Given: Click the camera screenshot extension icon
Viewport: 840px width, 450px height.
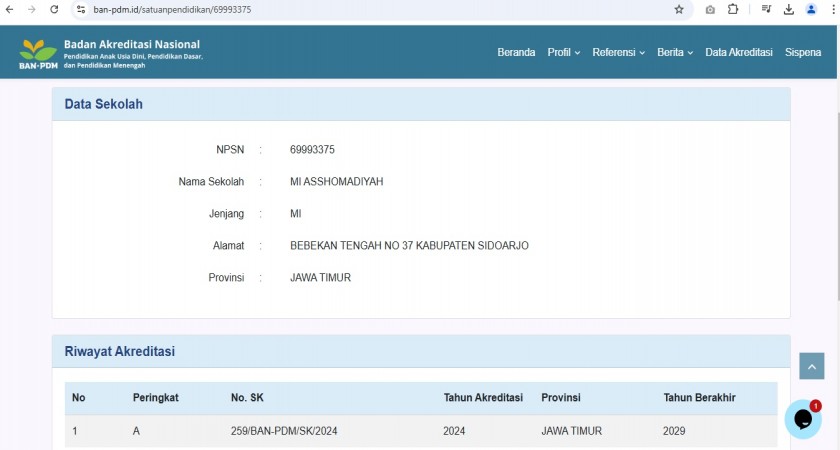Looking at the screenshot, I should coord(710,9).
